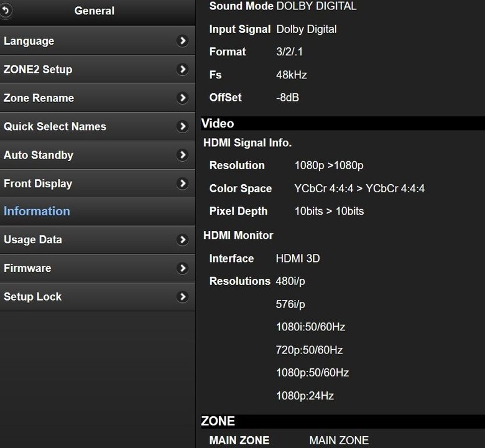Viewport: 485px width, 448px height.
Task: Click the Interface label
Action: pos(231,258)
